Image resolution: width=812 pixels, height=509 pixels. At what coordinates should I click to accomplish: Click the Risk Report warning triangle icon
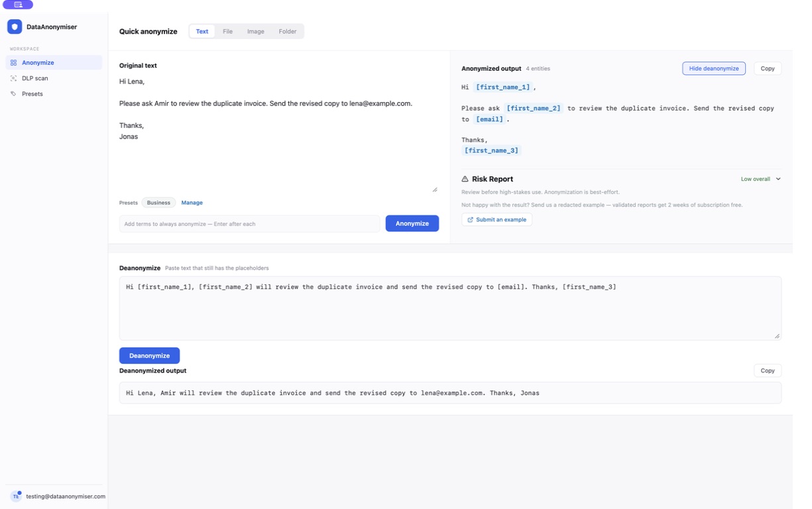click(x=465, y=179)
